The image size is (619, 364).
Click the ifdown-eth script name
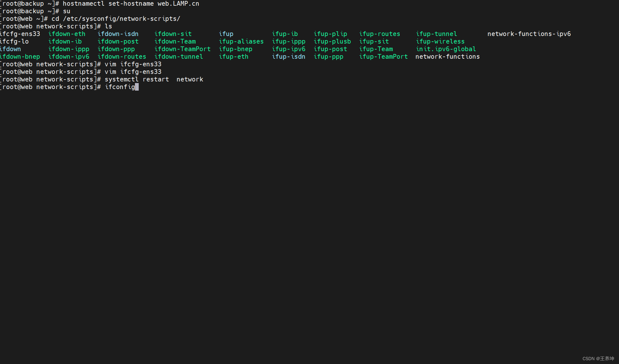67,34
